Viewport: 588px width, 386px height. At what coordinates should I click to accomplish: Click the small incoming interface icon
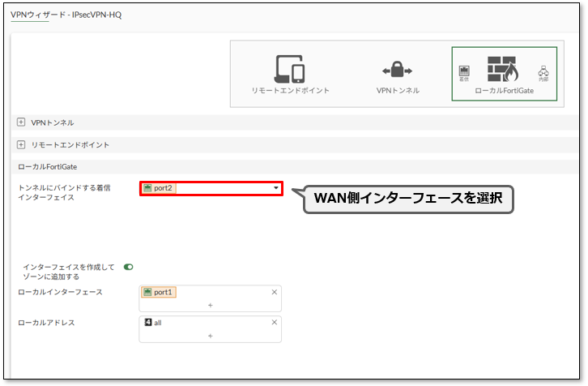[464, 71]
